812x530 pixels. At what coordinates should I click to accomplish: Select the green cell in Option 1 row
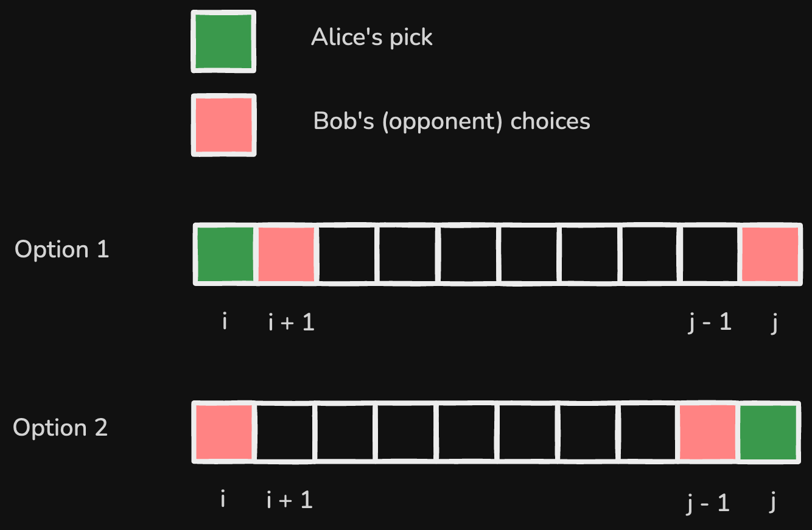point(225,254)
